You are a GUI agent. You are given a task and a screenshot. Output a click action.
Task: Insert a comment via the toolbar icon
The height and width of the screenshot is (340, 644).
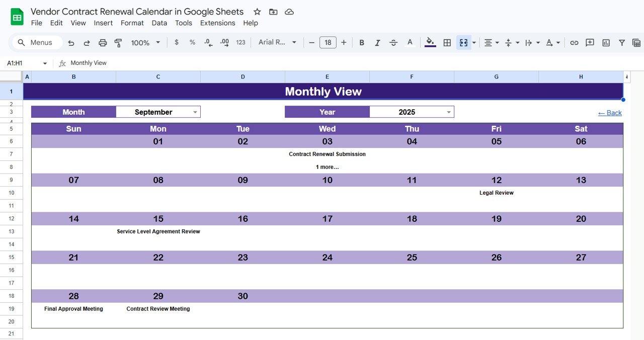click(590, 42)
